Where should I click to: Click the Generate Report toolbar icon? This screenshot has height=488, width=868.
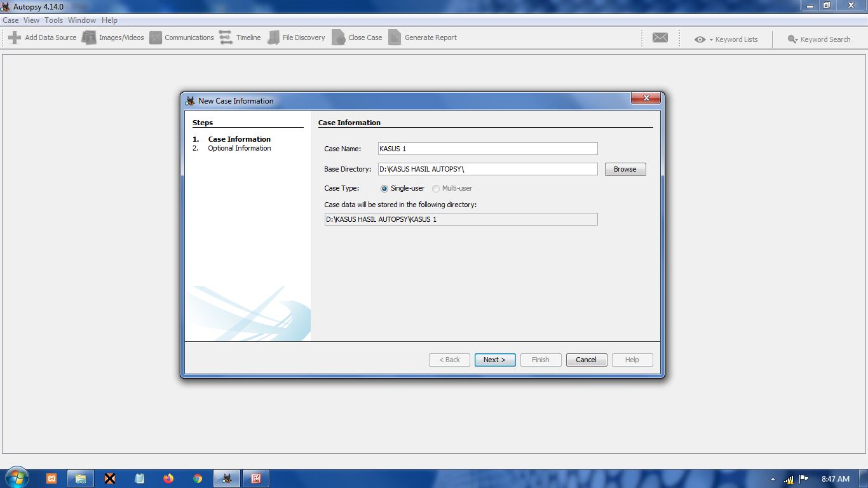coord(395,37)
